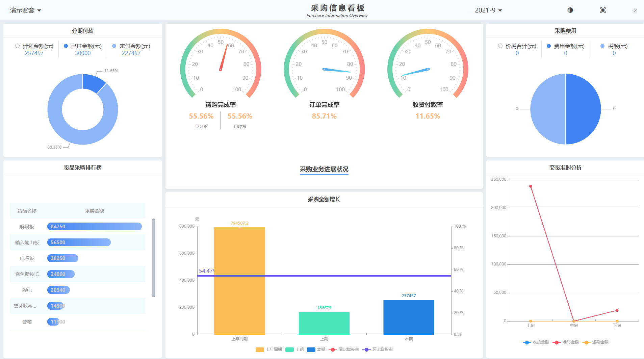Select the 上年同期 orange bar
644x359 pixels.
pos(239,281)
